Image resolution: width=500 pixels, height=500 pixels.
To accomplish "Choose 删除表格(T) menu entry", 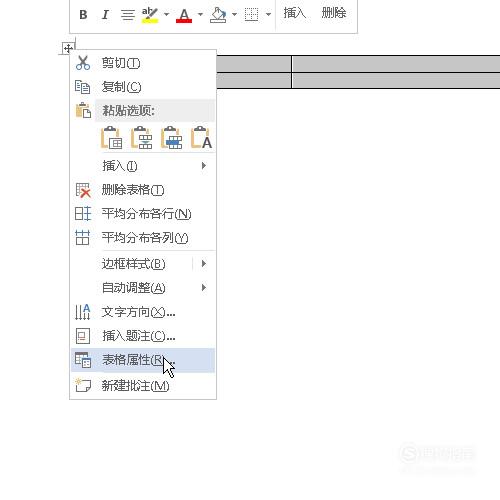I will (x=143, y=190).
